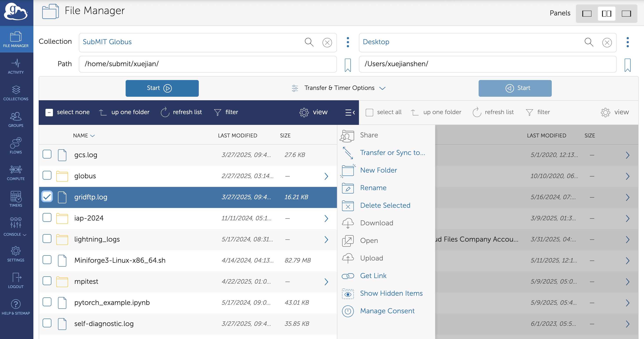The height and width of the screenshot is (339, 644).
Task: Open the Compute sidebar section
Action: tap(16, 173)
